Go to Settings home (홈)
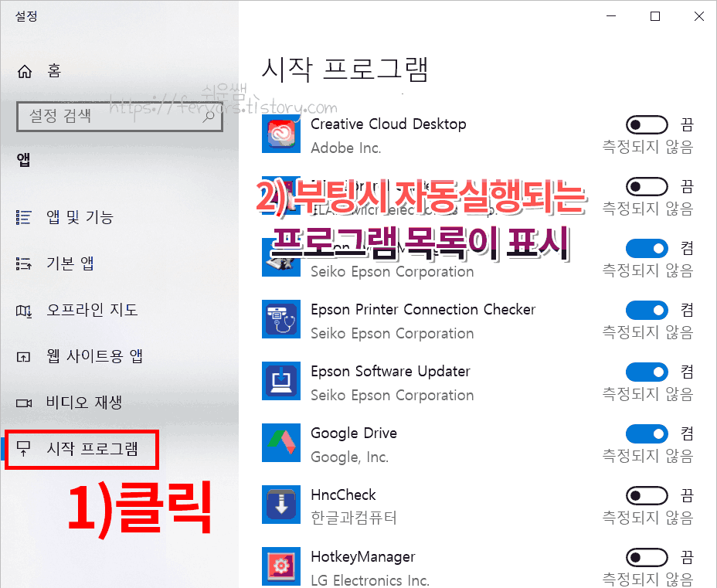 [39, 71]
